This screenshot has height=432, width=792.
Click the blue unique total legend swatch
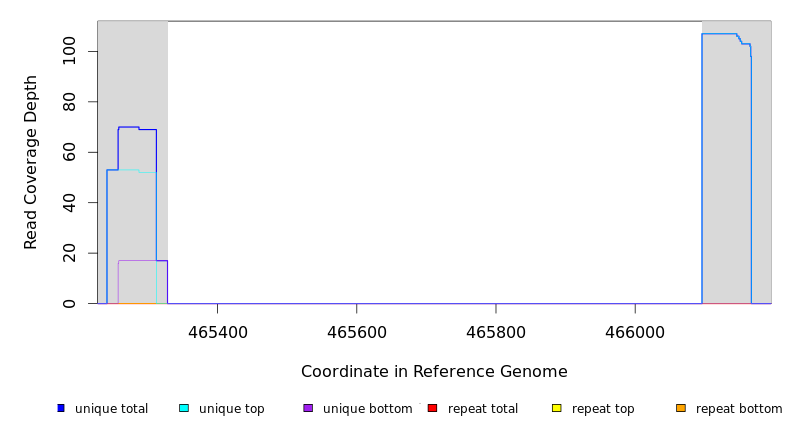[x=61, y=408]
